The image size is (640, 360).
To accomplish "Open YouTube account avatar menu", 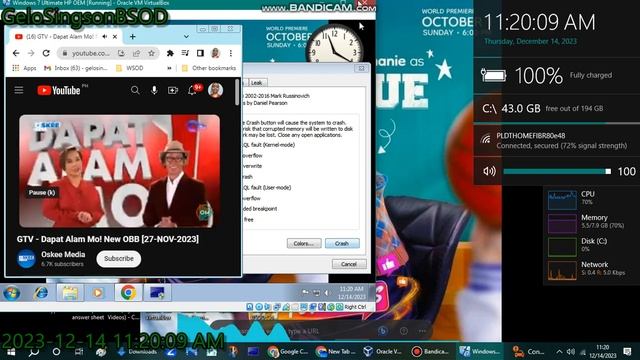I will 215,90.
